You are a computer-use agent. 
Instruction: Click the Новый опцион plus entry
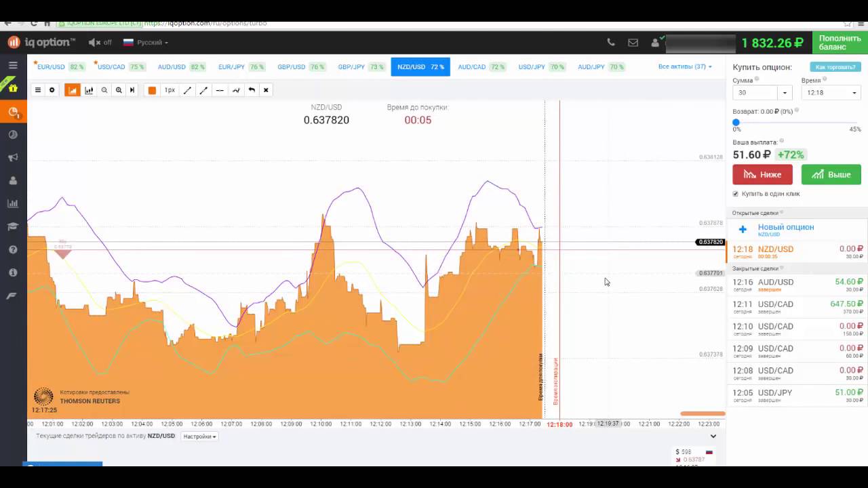point(797,230)
